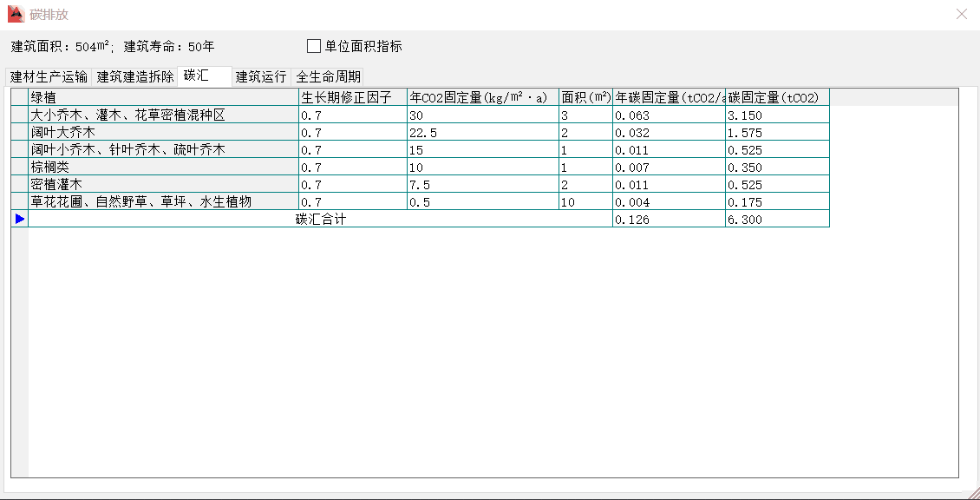The height and width of the screenshot is (500, 980).
Task: Switch to the 建材生产运输 tab
Action: pos(49,76)
